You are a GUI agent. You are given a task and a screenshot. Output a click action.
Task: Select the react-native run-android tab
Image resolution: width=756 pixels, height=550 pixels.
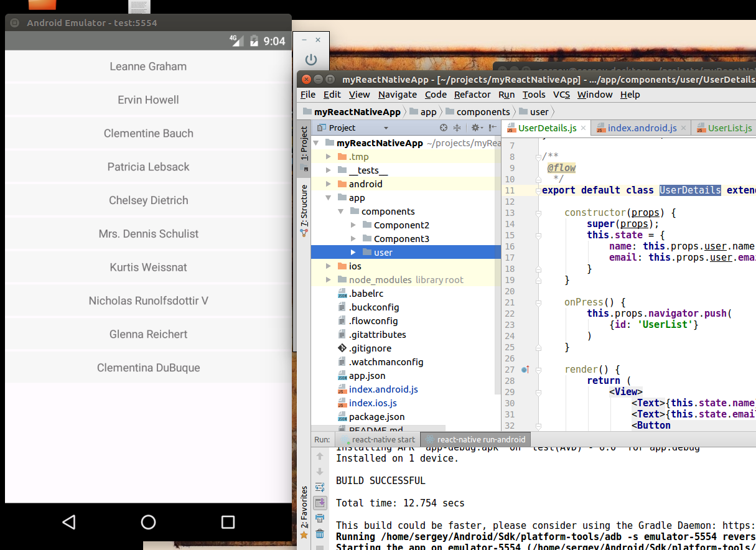click(x=476, y=439)
